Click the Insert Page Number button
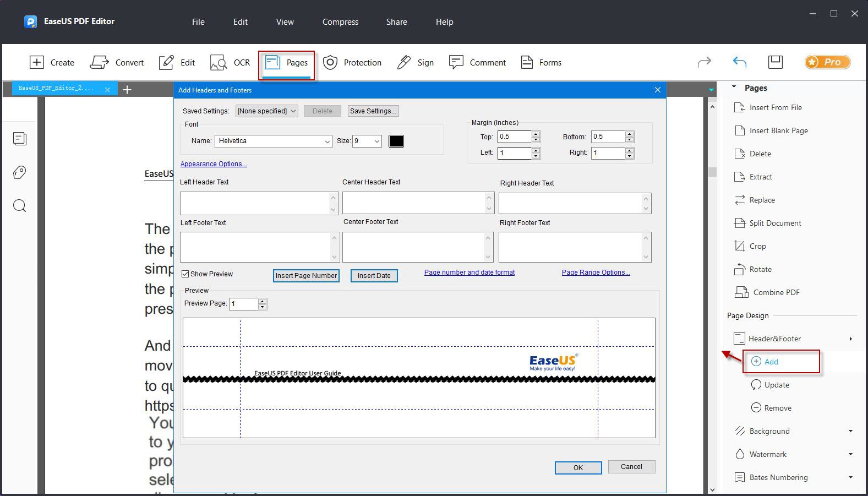The height and width of the screenshot is (496, 868). (306, 275)
